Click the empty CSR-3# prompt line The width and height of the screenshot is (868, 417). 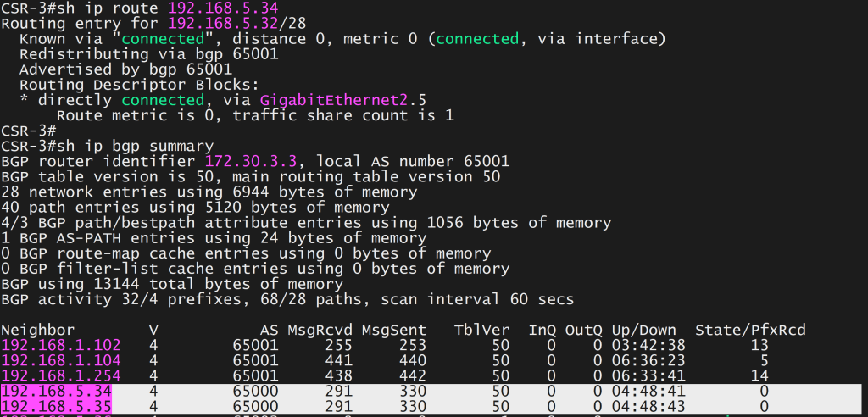tap(29, 131)
